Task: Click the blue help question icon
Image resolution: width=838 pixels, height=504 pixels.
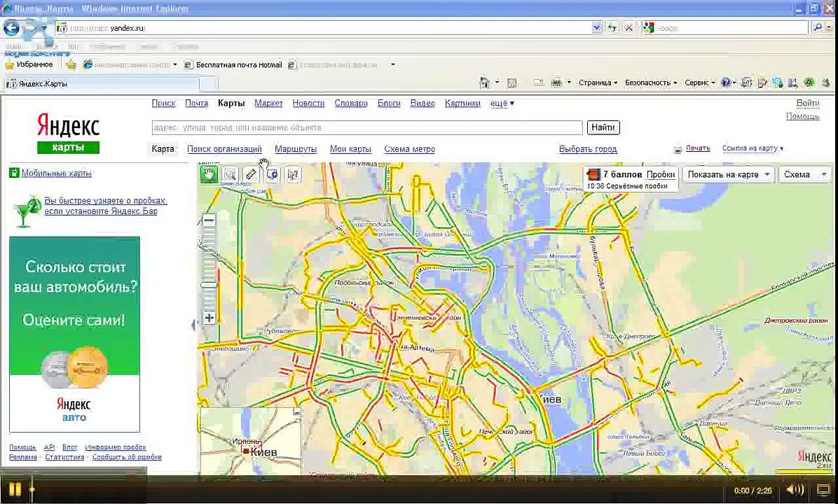Action: click(725, 83)
